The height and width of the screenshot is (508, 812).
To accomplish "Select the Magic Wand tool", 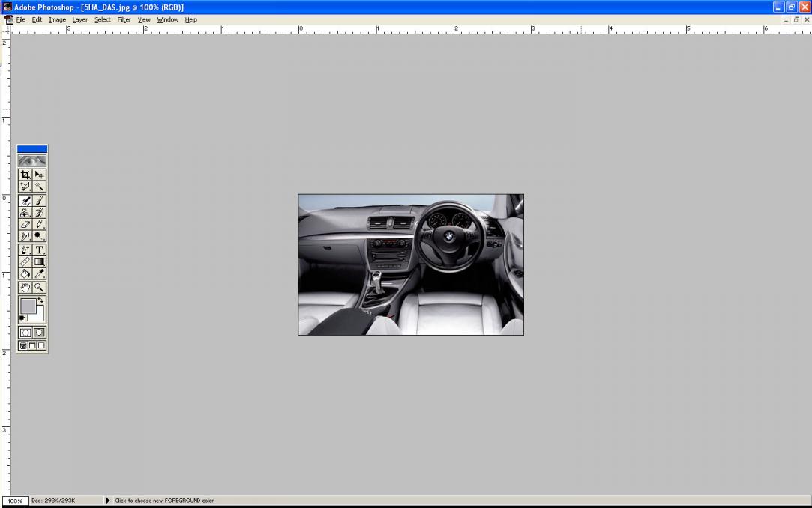I will 39,187.
